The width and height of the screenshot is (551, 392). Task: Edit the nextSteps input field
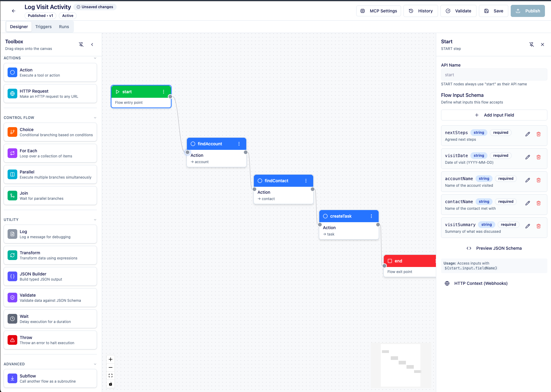pos(528,134)
